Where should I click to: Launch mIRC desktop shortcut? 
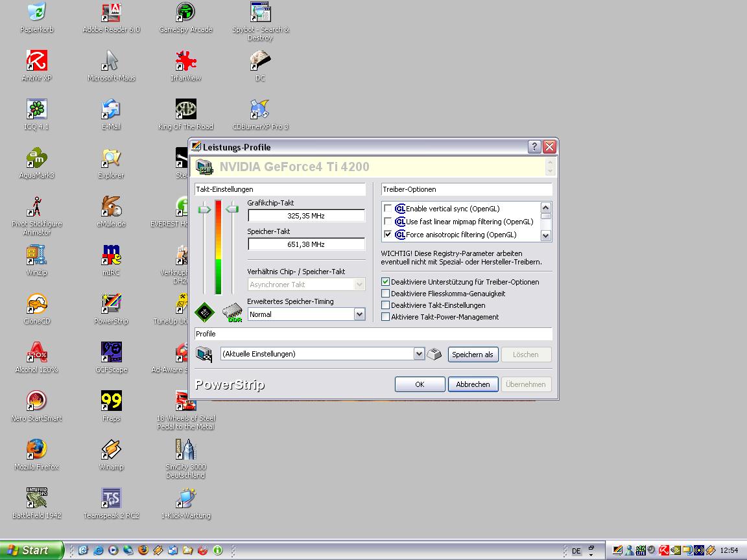tap(111, 255)
